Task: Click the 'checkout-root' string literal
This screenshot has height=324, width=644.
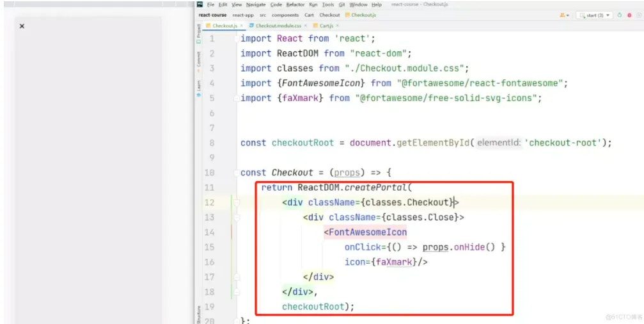Action: (x=563, y=143)
